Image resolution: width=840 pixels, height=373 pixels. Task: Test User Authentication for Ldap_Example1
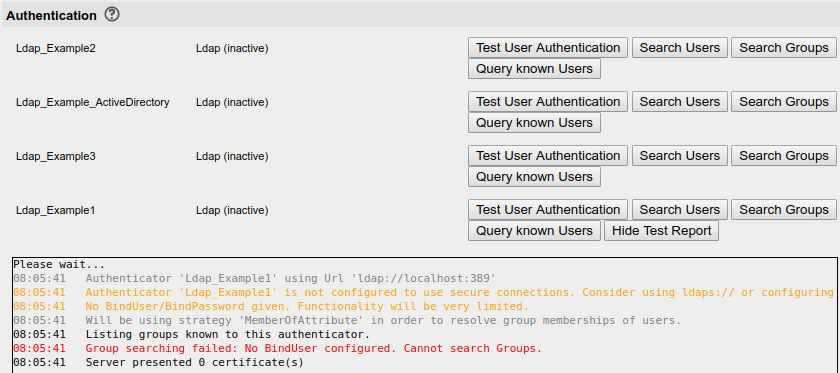pyautogui.click(x=548, y=210)
